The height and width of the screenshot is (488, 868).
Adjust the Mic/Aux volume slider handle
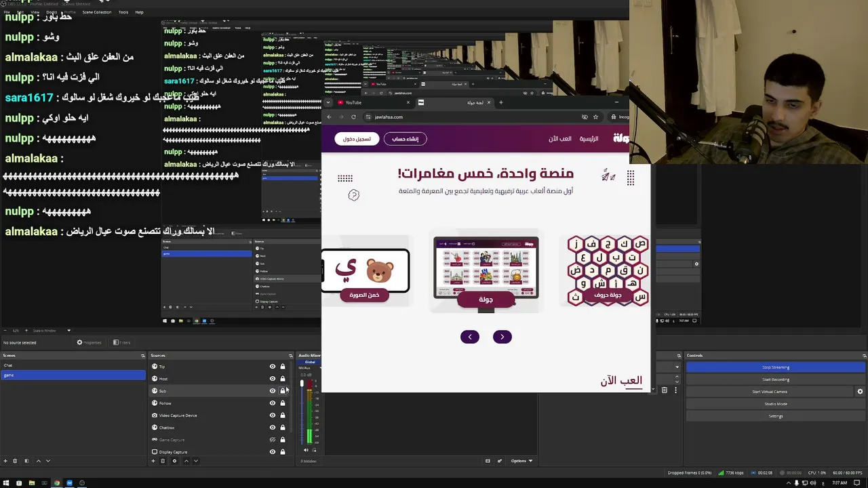pos(302,384)
